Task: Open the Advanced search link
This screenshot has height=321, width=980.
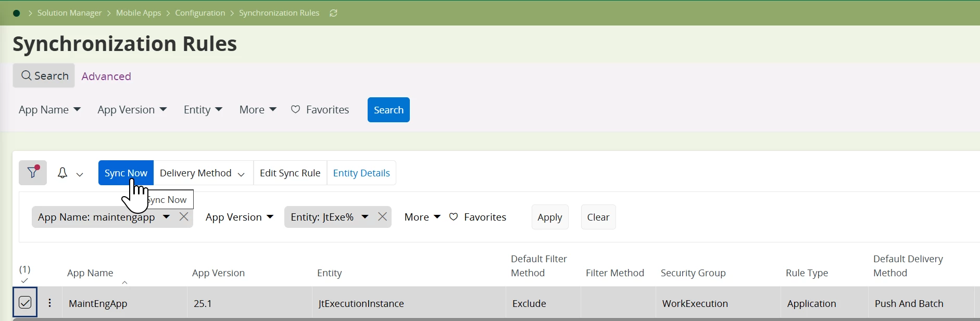Action: coord(106,76)
